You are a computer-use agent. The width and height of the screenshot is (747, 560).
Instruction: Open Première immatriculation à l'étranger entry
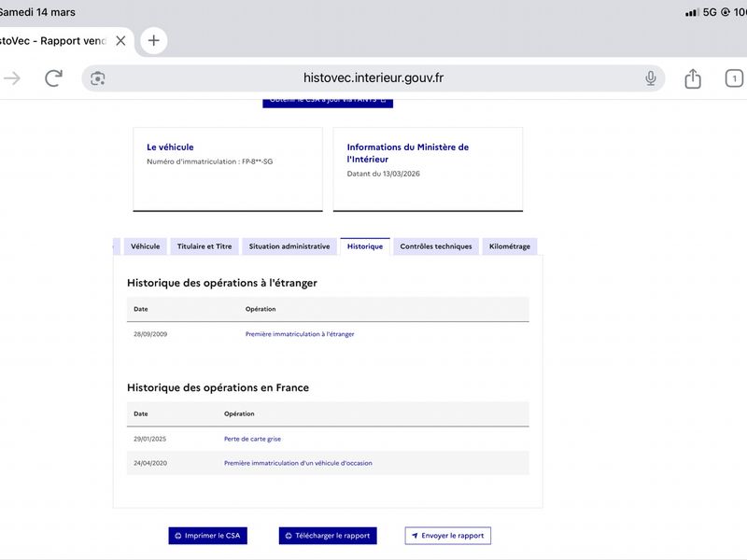(x=300, y=334)
